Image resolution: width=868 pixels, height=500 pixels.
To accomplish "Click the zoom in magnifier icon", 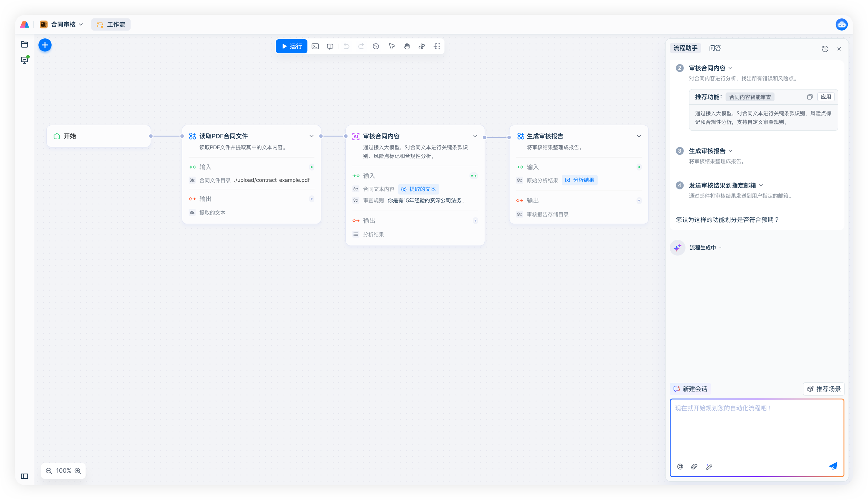I will [x=78, y=471].
